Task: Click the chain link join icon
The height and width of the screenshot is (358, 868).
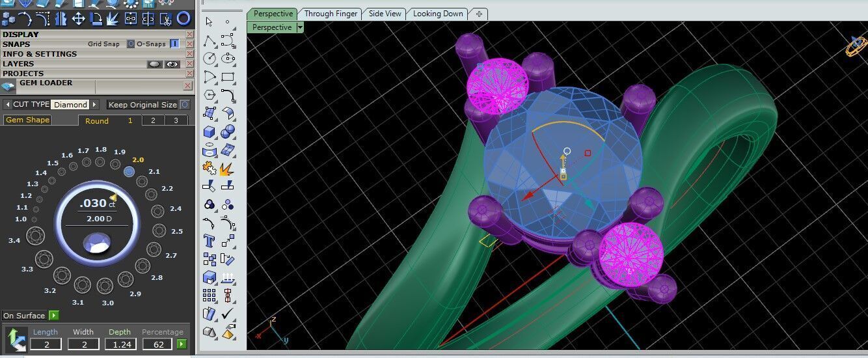Action: [x=131, y=19]
